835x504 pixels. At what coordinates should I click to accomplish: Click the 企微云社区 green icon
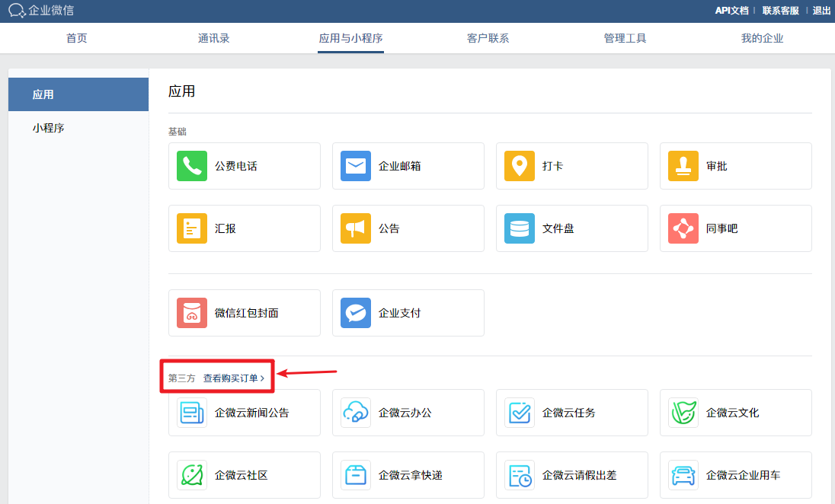pyautogui.click(x=192, y=475)
